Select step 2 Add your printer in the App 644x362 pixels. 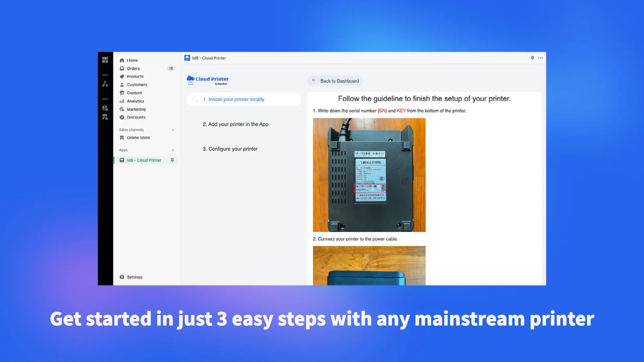(x=235, y=124)
